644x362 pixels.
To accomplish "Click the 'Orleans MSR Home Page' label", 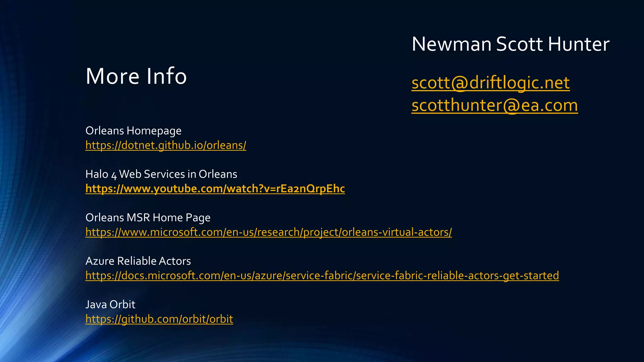I will click(x=148, y=217).
